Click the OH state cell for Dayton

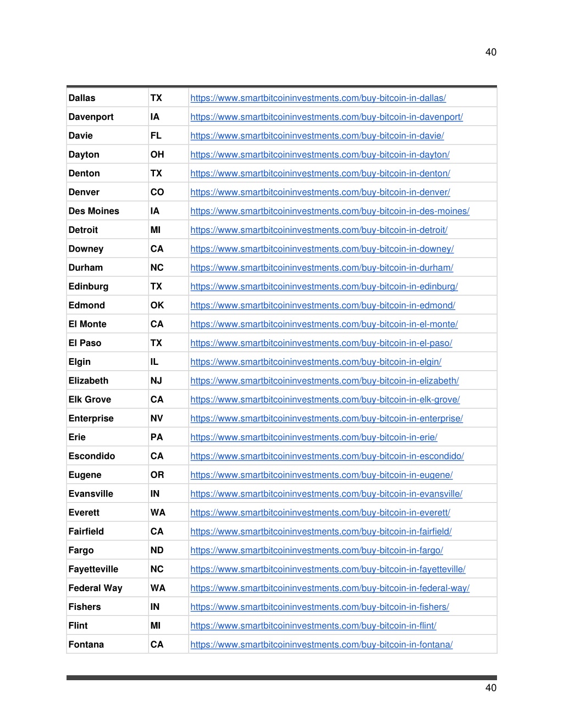tap(169, 155)
